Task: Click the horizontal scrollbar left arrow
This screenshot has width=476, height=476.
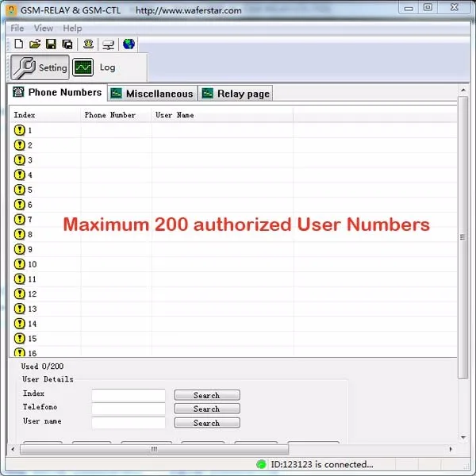Action: point(13,449)
